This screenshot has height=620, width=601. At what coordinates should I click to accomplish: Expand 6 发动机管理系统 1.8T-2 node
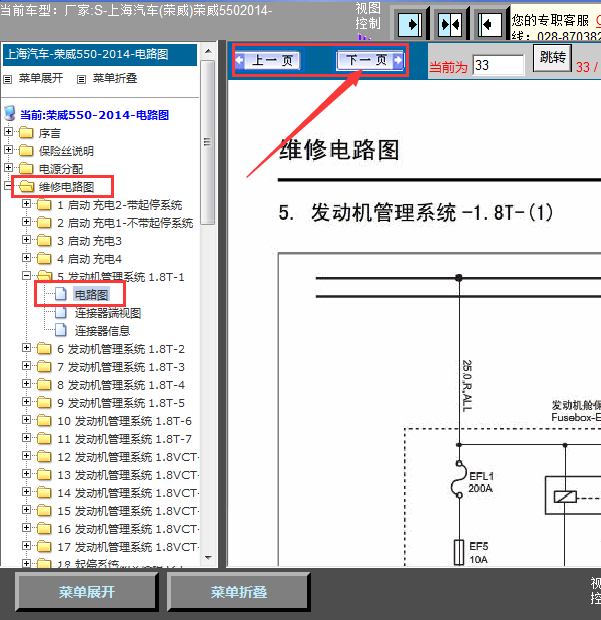tap(26, 348)
